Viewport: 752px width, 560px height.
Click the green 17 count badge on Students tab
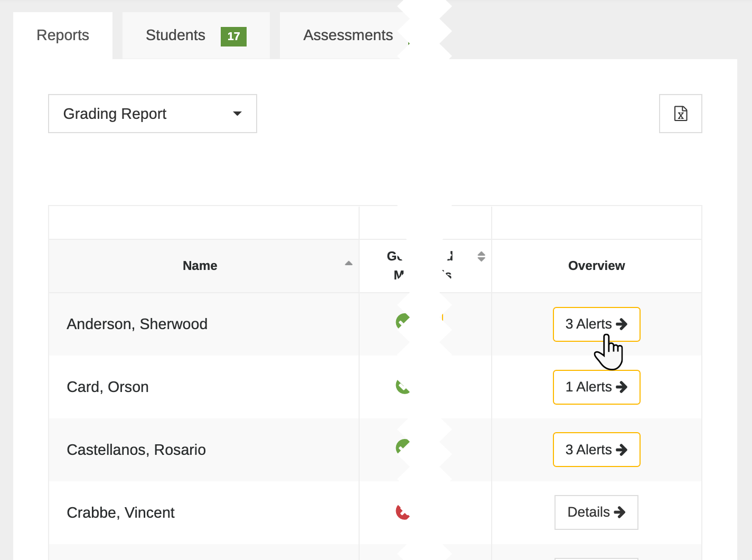click(x=233, y=37)
